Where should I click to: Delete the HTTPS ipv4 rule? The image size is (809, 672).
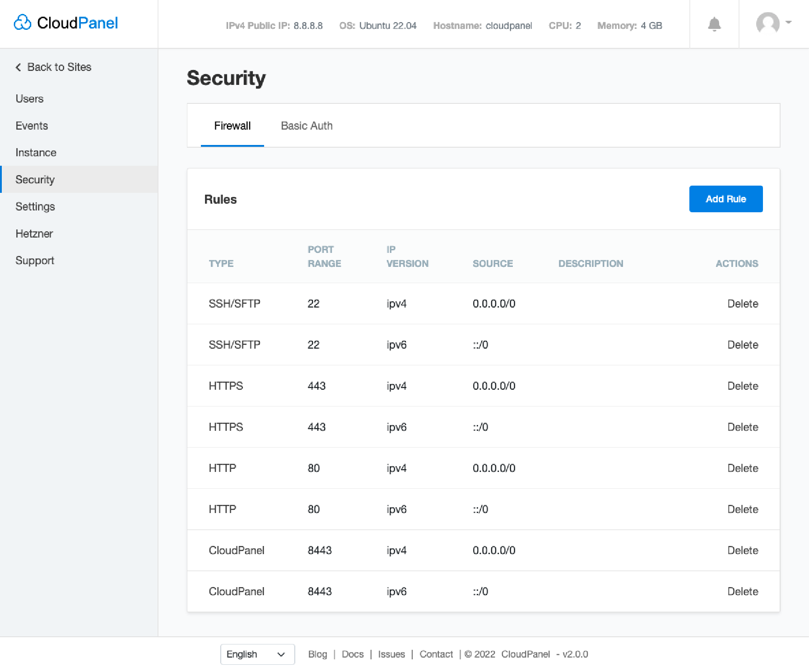coord(743,386)
